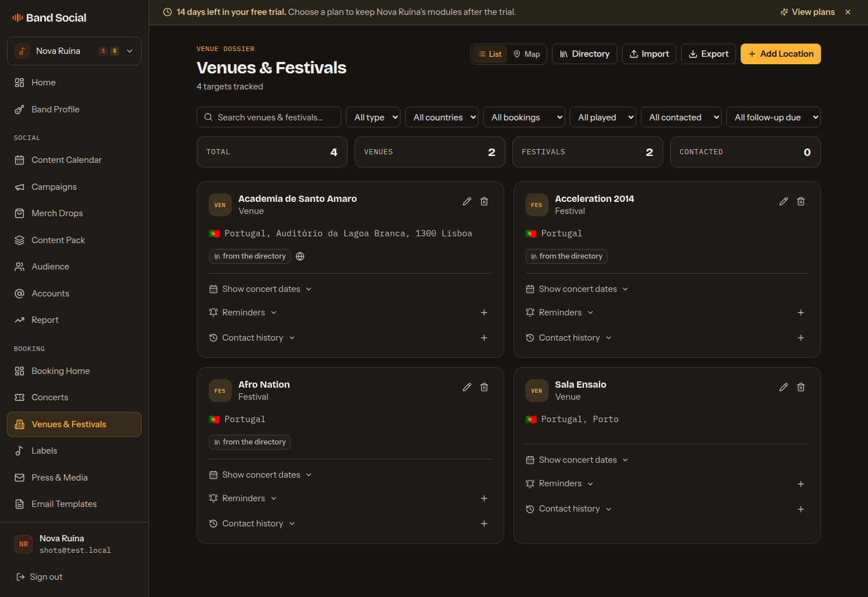This screenshot has height=597, width=868.
Task: Navigate to Press & Media
Action: (74, 478)
